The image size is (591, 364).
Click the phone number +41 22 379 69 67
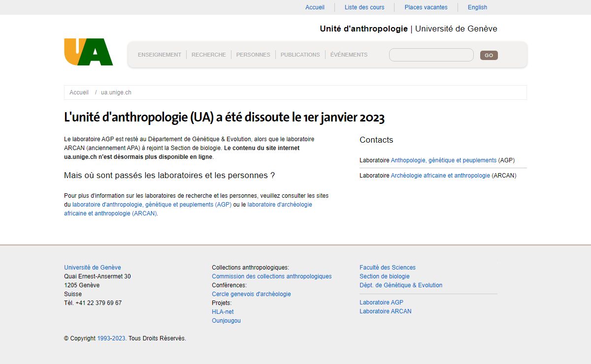pyautogui.click(x=98, y=303)
